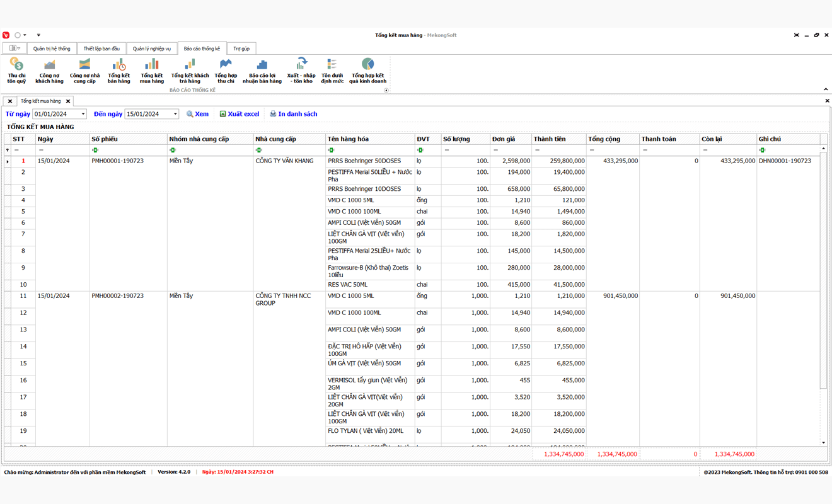Close the Tổng kết mua hàng document tab
Viewport: 832px width, 504px height.
pos(68,101)
